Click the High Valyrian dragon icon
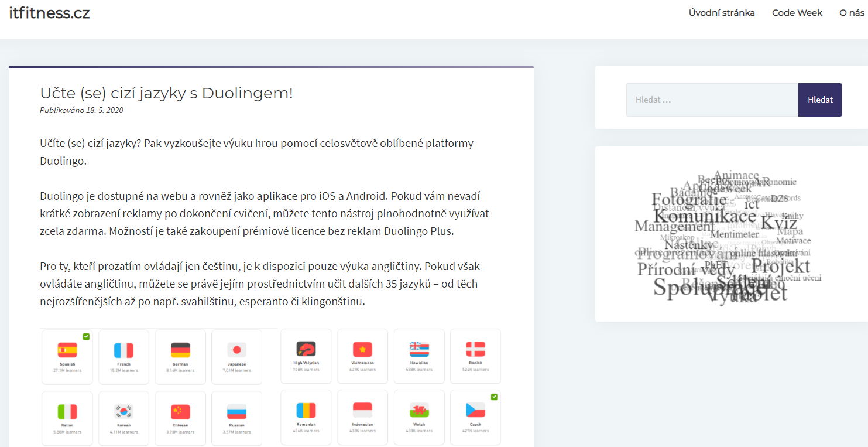The width and height of the screenshot is (868, 447). tap(306, 349)
